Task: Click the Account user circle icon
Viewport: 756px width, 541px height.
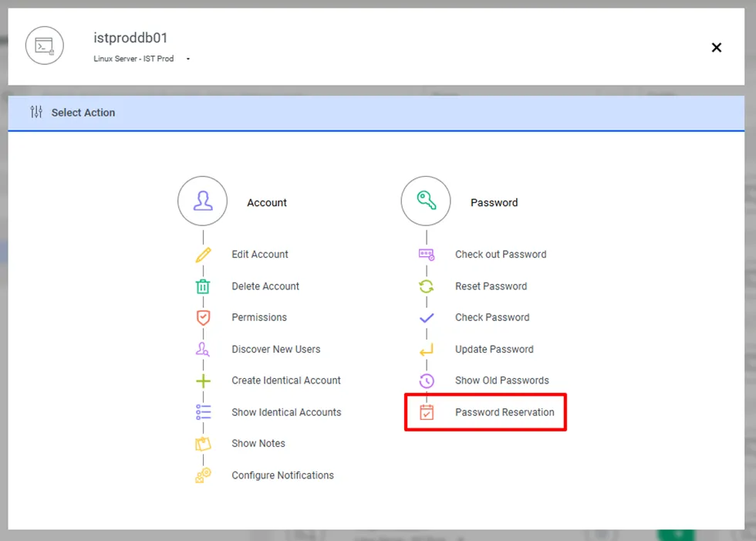Action: click(x=202, y=201)
